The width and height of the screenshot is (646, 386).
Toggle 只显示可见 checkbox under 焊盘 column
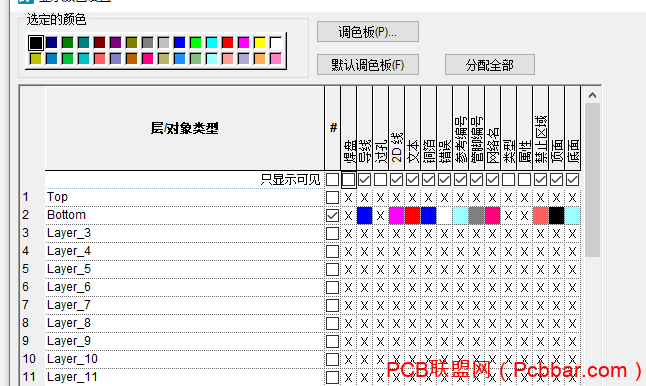coord(349,180)
